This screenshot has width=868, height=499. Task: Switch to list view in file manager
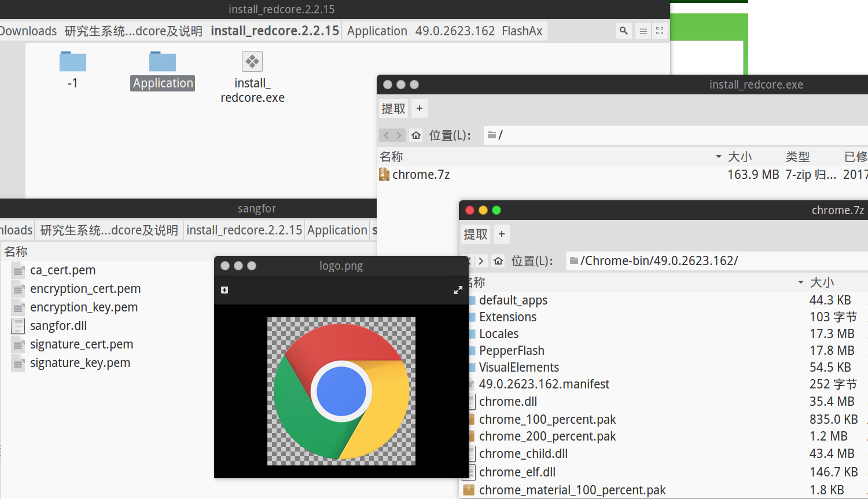(643, 31)
